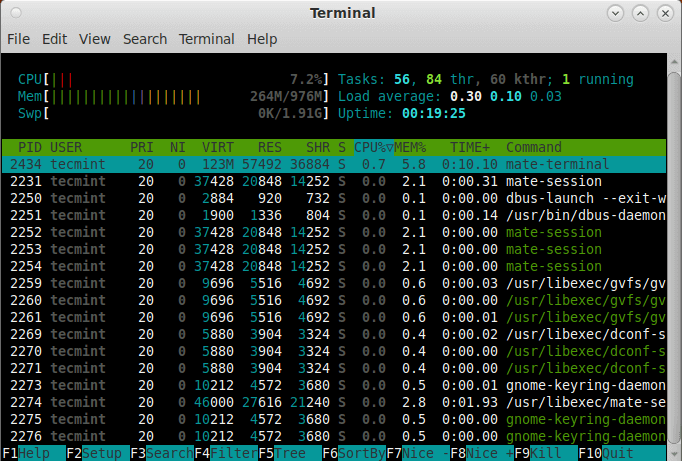The height and width of the screenshot is (461, 682).
Task: Close the Terminal window
Action: [x=665, y=13]
